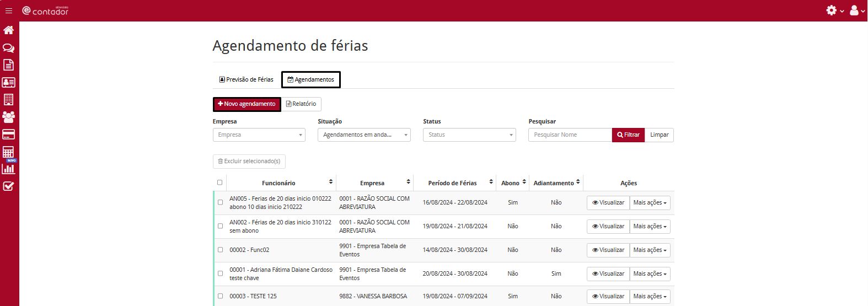Select the Agendamentos tab
868x306 pixels.
point(311,79)
